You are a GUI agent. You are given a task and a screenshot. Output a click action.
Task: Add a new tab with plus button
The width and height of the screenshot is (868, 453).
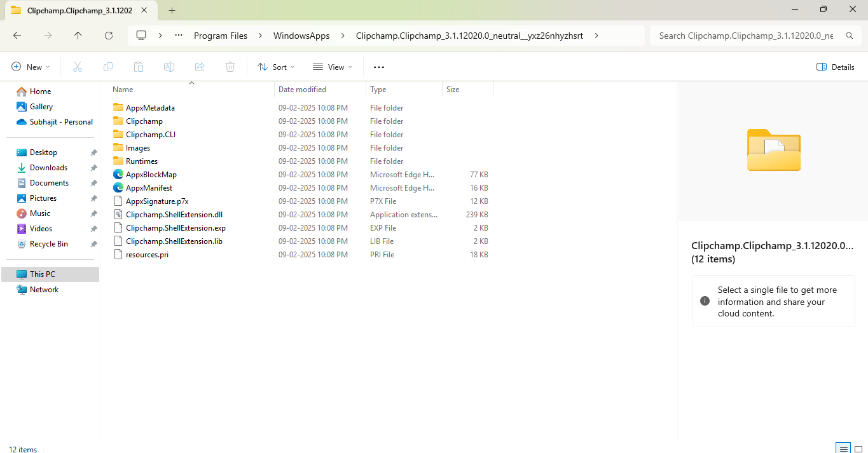[x=172, y=10]
